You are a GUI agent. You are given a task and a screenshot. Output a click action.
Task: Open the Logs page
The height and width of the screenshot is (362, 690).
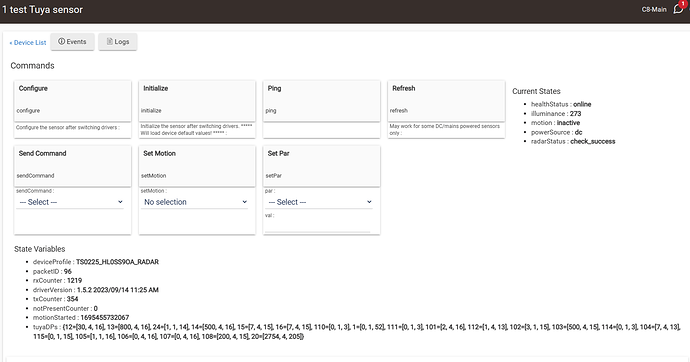tap(117, 42)
